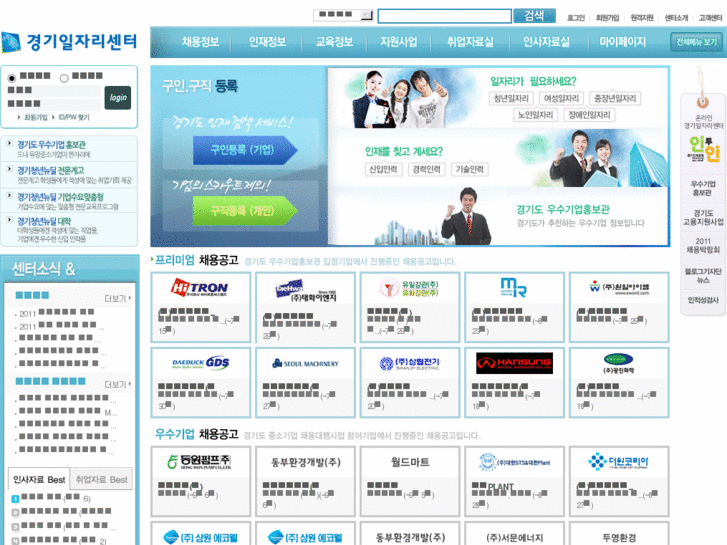Open the 취업자료실 menu
Viewport: 727px width, 545px height.
[470, 42]
